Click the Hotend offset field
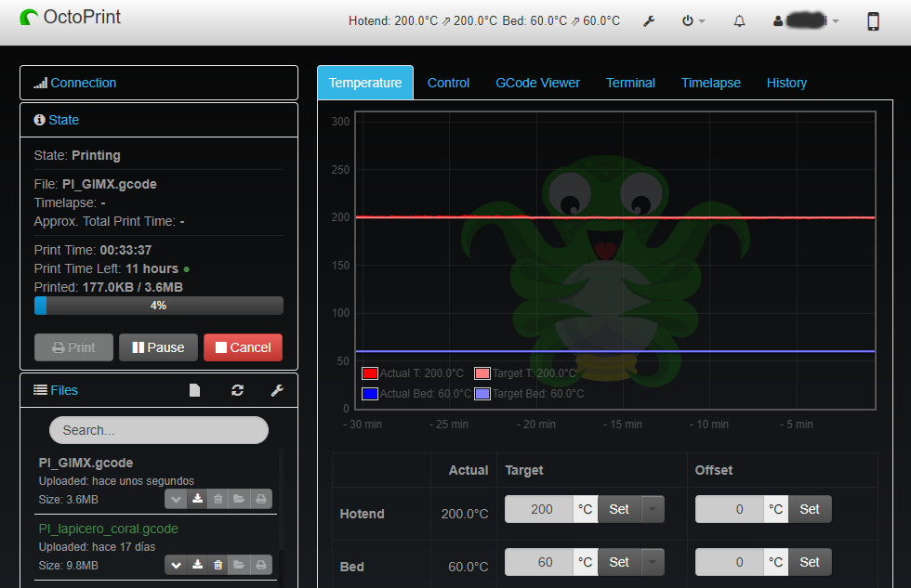 (730, 509)
